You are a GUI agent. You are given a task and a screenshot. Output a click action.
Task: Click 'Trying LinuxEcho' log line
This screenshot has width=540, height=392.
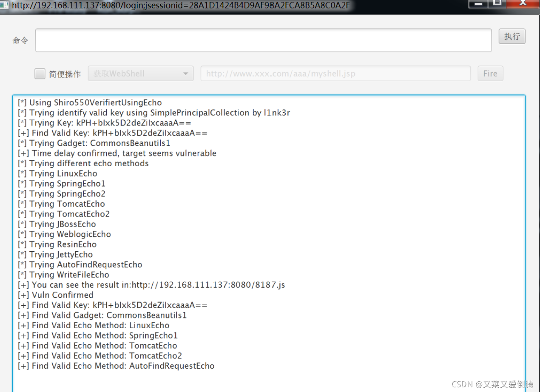[x=57, y=173]
